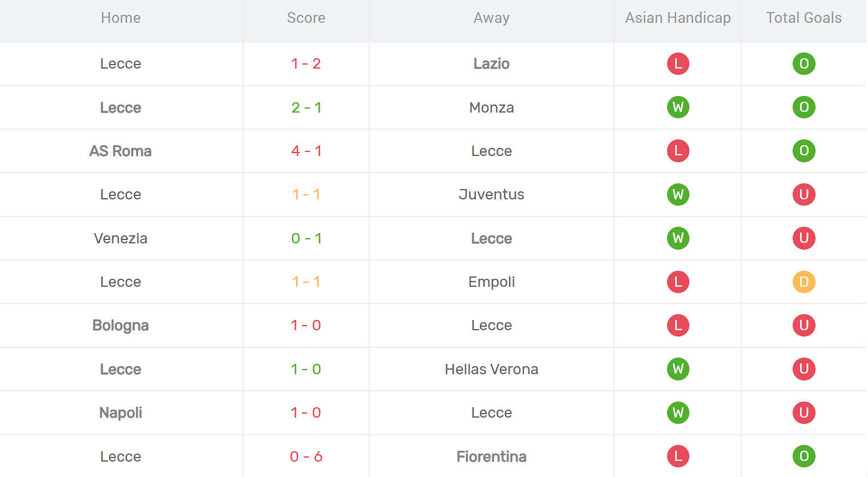Click the green W badge in Napoli vs Lecce row

pyautogui.click(x=678, y=412)
